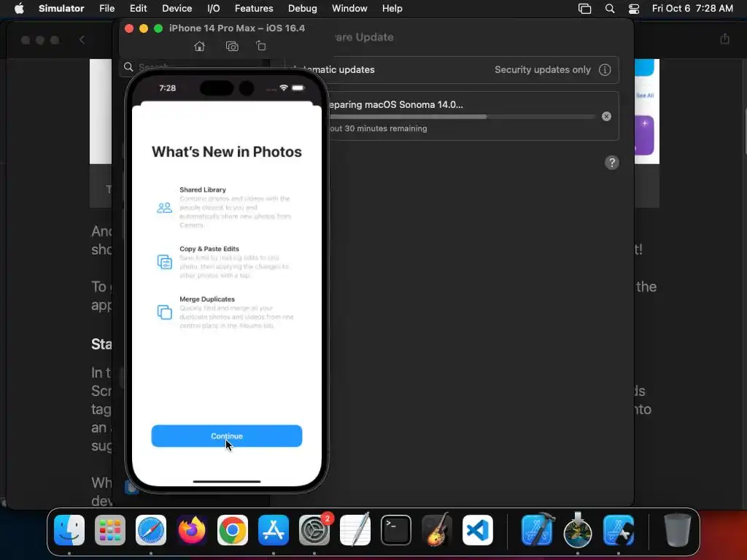Viewport: 747px width, 560px height.
Task: Click the simulator window title text
Action: pyautogui.click(x=237, y=28)
